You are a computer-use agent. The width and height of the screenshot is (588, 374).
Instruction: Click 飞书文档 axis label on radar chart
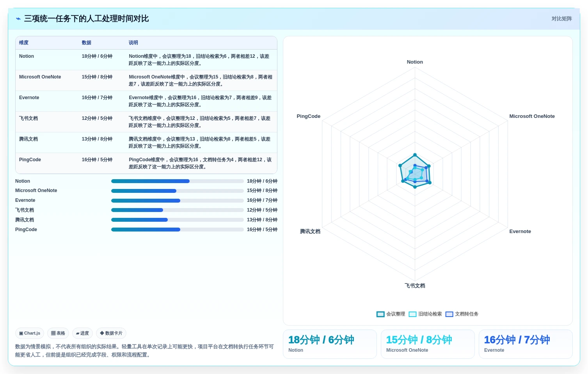(415, 286)
